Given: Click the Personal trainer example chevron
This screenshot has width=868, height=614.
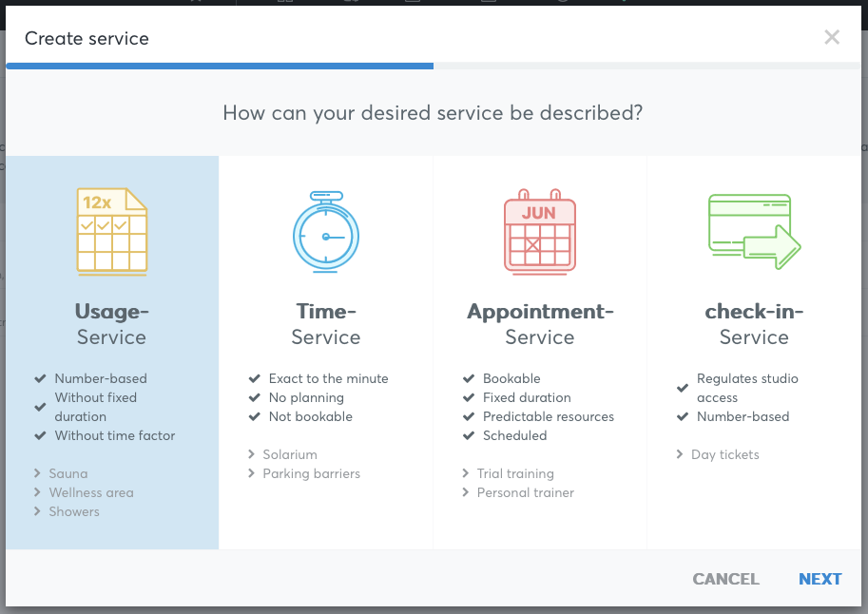Looking at the screenshot, I should click(x=466, y=492).
